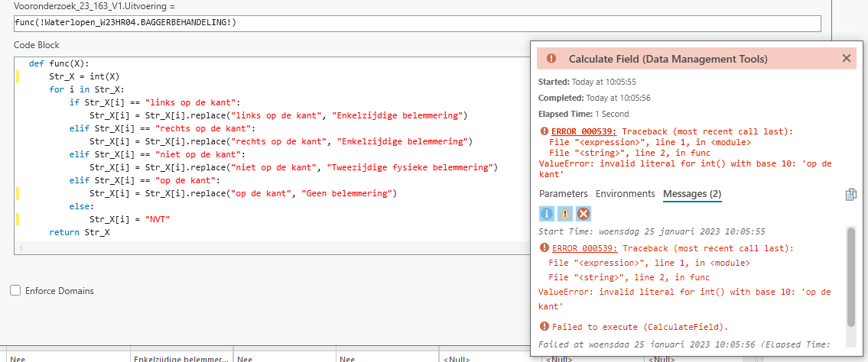Click the code block horizontal scroll left arrow
Viewport: 868px width, 362px height.
tap(21, 247)
